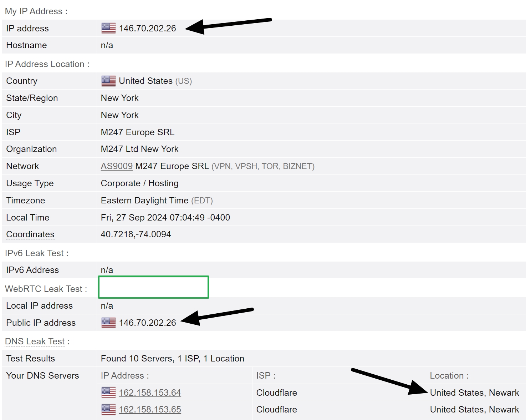Click the ISP value M247 Europe SRL
The width and height of the screenshot is (526, 420).
138,132
